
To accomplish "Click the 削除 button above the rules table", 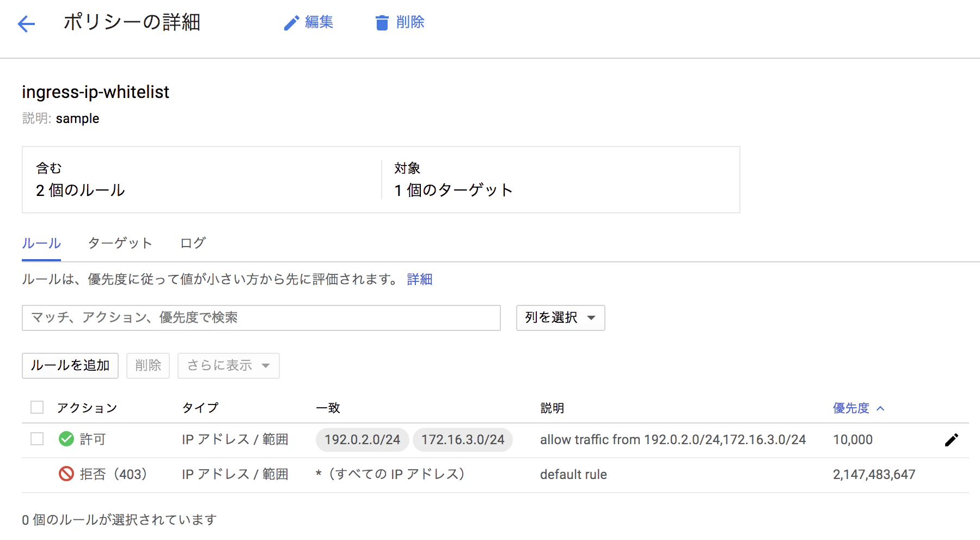I will click(148, 365).
